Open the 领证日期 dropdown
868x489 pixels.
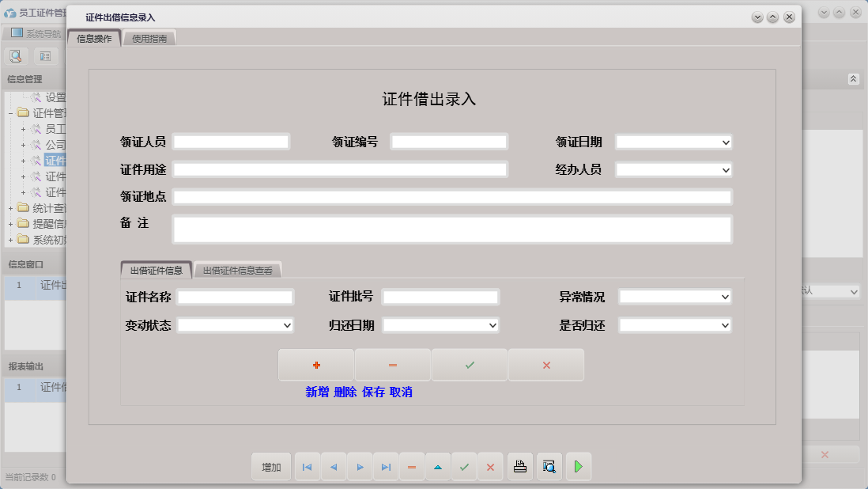tap(726, 141)
